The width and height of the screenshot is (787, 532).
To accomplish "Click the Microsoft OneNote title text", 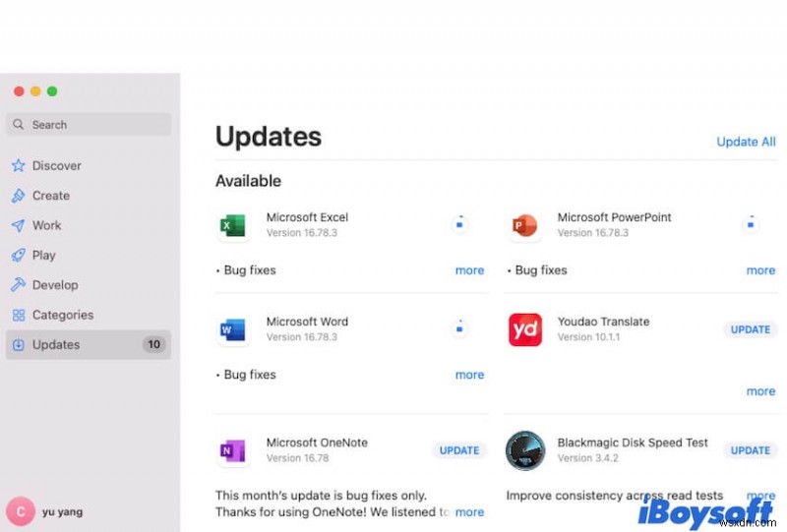I will [317, 443].
